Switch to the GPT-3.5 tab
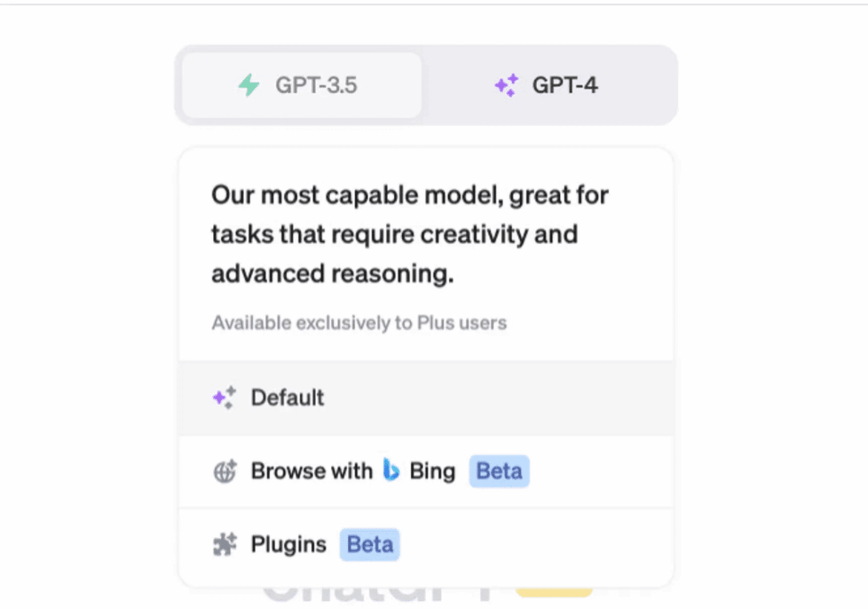 point(300,85)
